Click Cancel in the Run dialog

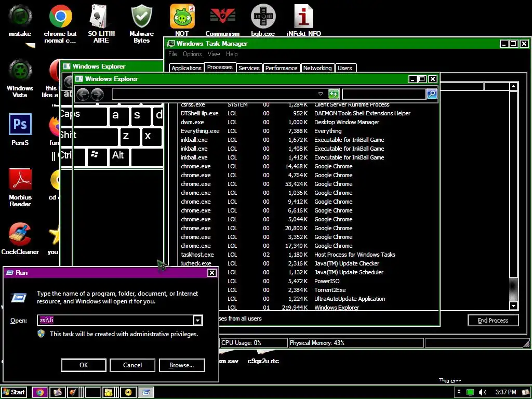[x=132, y=365]
